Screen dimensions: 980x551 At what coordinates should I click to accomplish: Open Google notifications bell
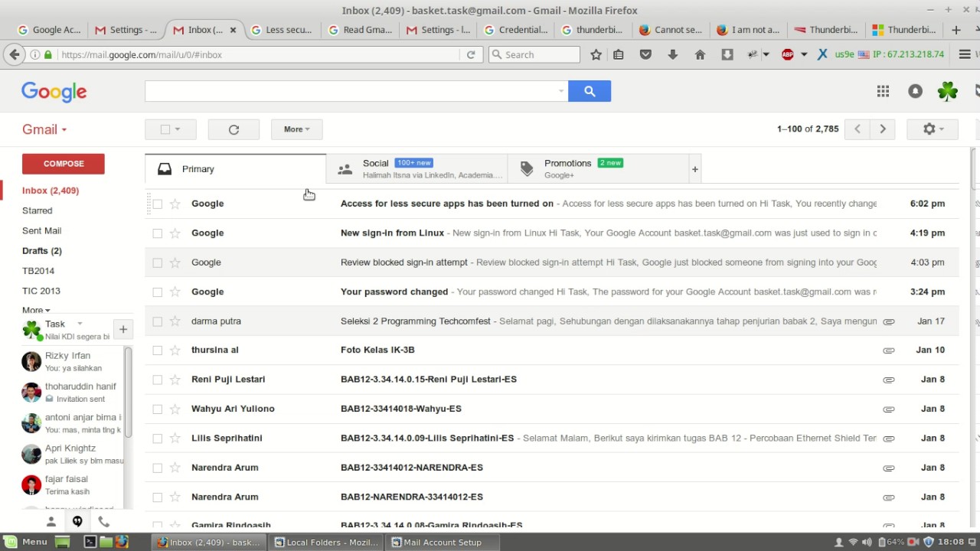(x=915, y=91)
